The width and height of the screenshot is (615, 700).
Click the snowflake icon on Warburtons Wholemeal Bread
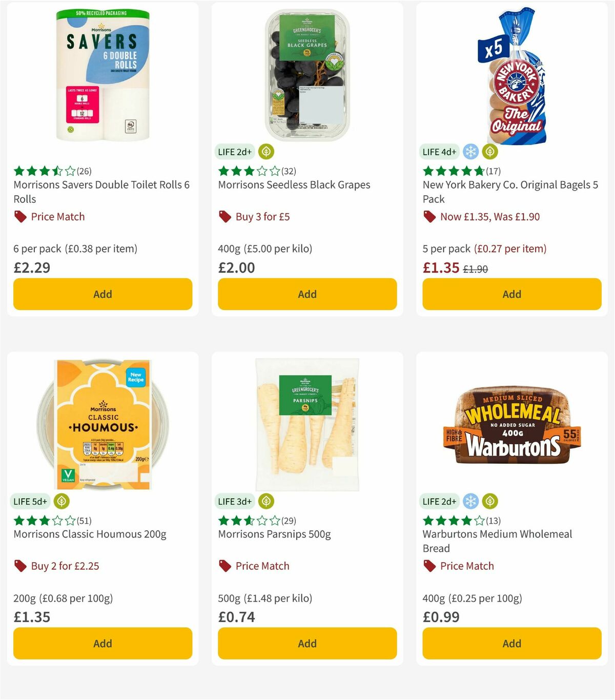470,501
